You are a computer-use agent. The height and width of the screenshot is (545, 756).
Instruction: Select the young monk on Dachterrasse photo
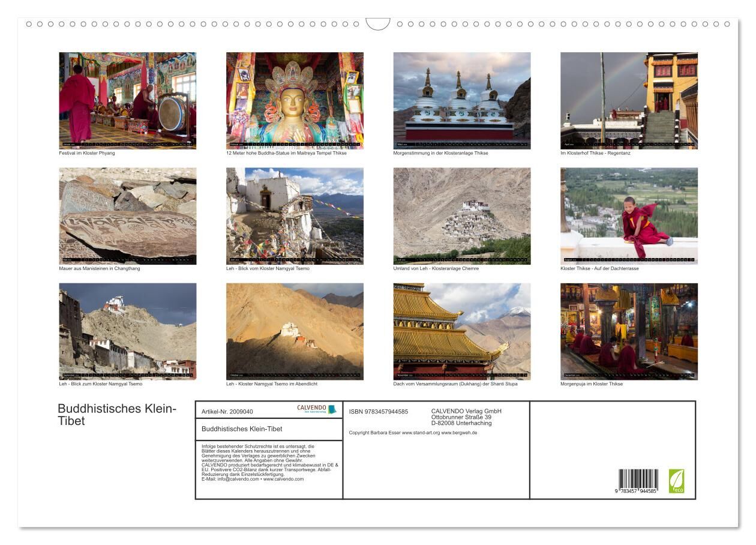tap(629, 215)
